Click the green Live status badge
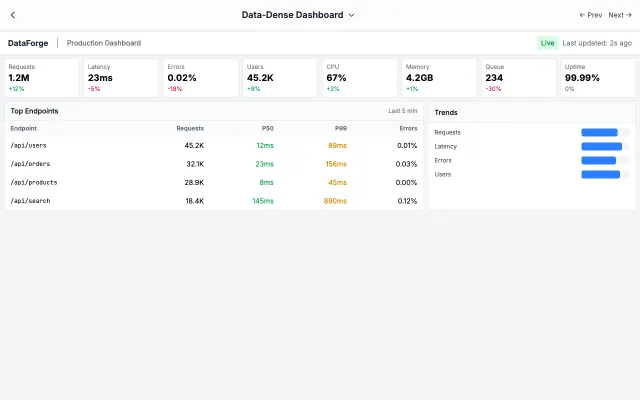The height and width of the screenshot is (400, 640). tap(547, 43)
